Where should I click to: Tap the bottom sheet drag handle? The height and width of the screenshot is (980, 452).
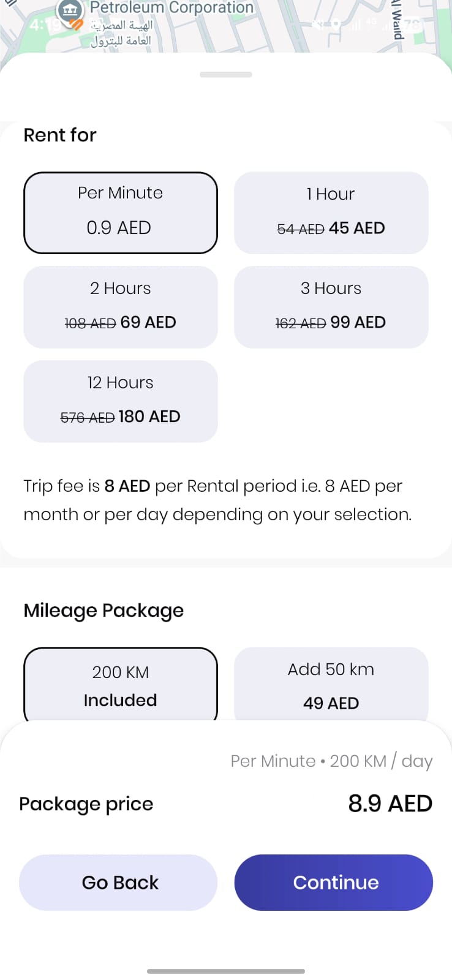(x=226, y=75)
